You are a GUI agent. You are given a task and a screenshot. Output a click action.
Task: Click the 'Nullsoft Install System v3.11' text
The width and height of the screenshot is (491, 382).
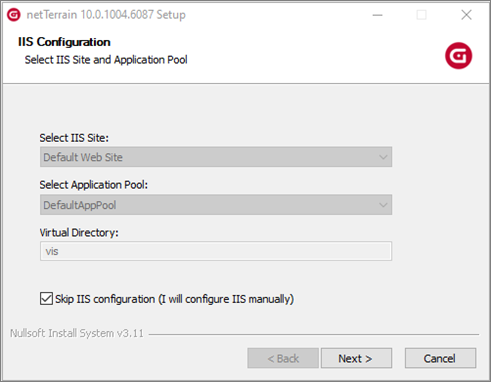[x=77, y=333]
